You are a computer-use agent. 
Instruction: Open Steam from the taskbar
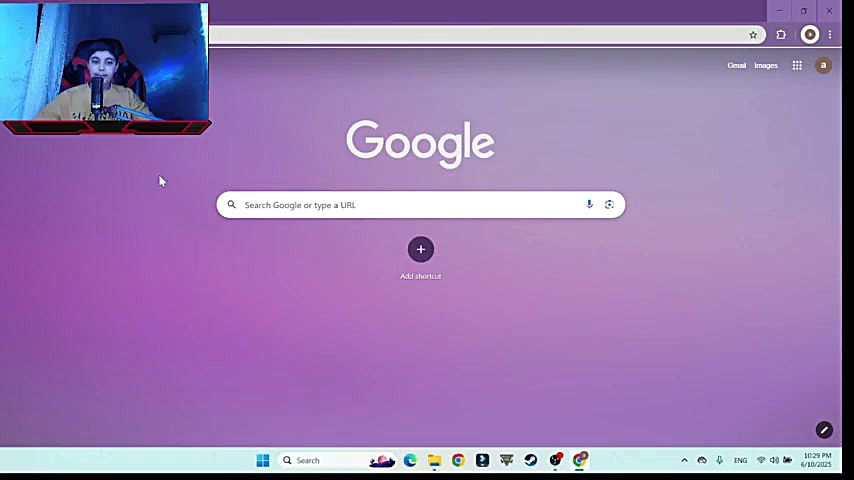(x=530, y=460)
